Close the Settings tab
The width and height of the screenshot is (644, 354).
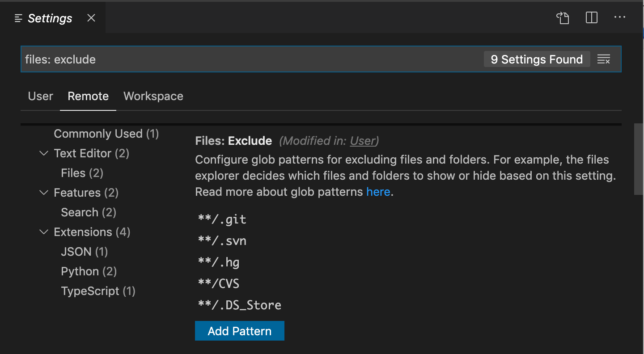pos(91,18)
